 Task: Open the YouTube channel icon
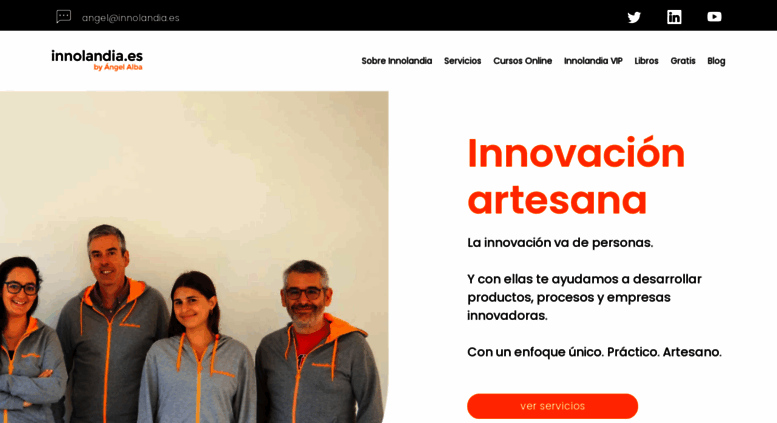[x=714, y=17]
